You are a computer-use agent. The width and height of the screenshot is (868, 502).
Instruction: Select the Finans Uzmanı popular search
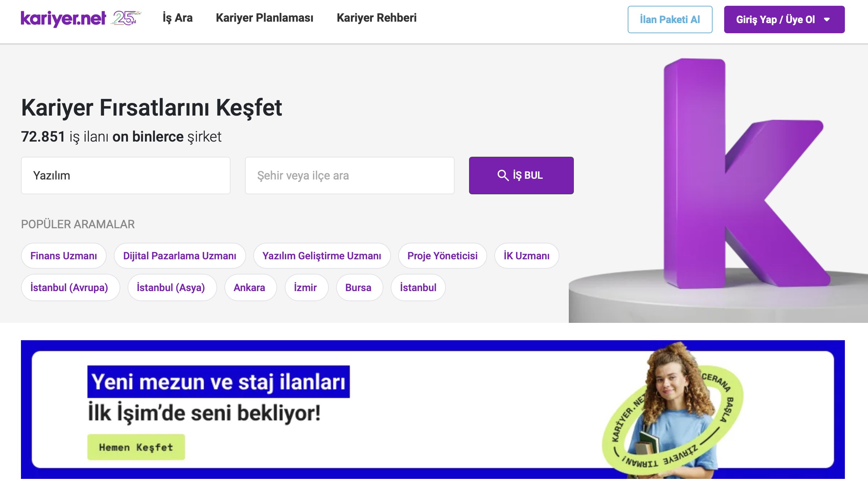(x=64, y=256)
